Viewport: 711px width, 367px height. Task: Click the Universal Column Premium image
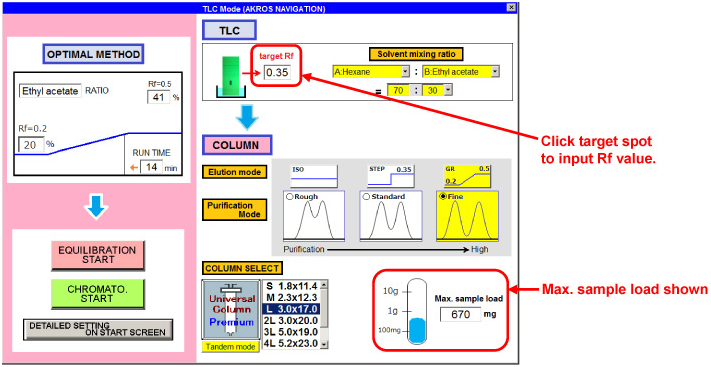coord(231,310)
